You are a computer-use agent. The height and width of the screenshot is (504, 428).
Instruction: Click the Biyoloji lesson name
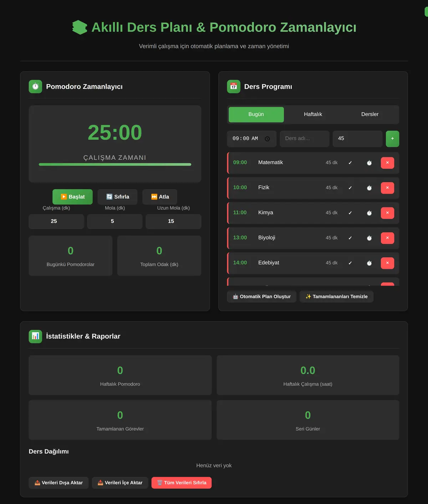point(267,237)
